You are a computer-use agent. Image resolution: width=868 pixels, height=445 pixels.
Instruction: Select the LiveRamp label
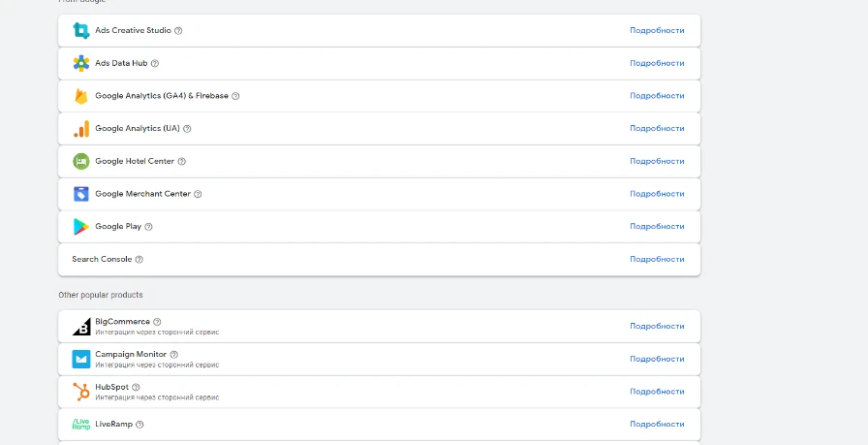[x=113, y=425]
